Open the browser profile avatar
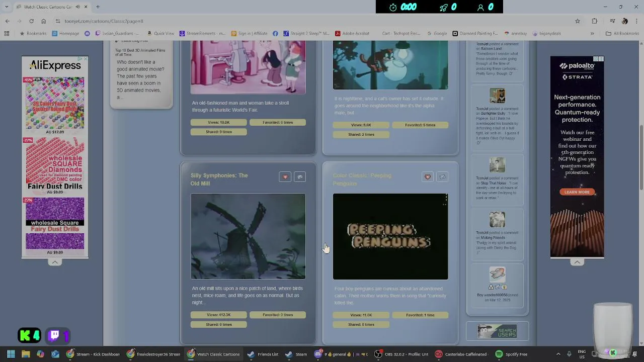644x362 pixels. (x=625, y=21)
